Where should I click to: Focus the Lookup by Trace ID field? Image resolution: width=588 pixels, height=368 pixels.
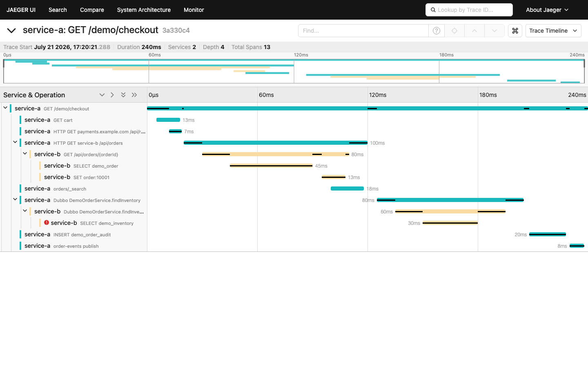[x=469, y=10]
